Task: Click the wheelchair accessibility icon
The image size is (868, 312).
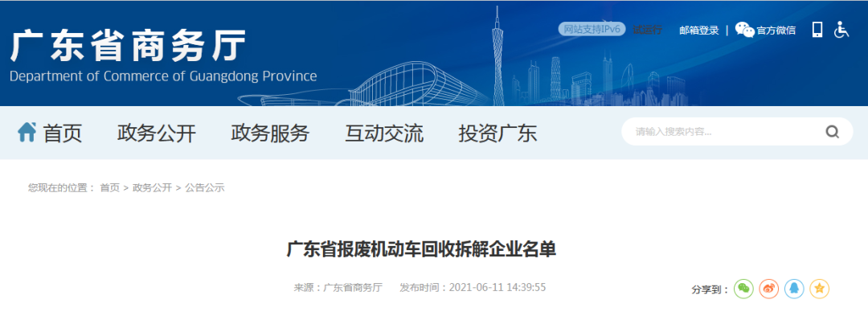Action: [x=841, y=30]
